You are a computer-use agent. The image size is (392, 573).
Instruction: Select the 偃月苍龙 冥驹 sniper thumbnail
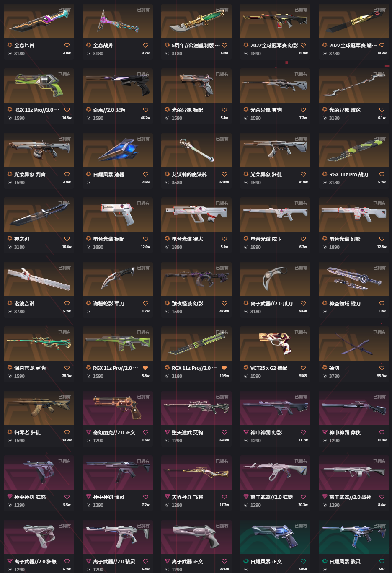click(39, 343)
